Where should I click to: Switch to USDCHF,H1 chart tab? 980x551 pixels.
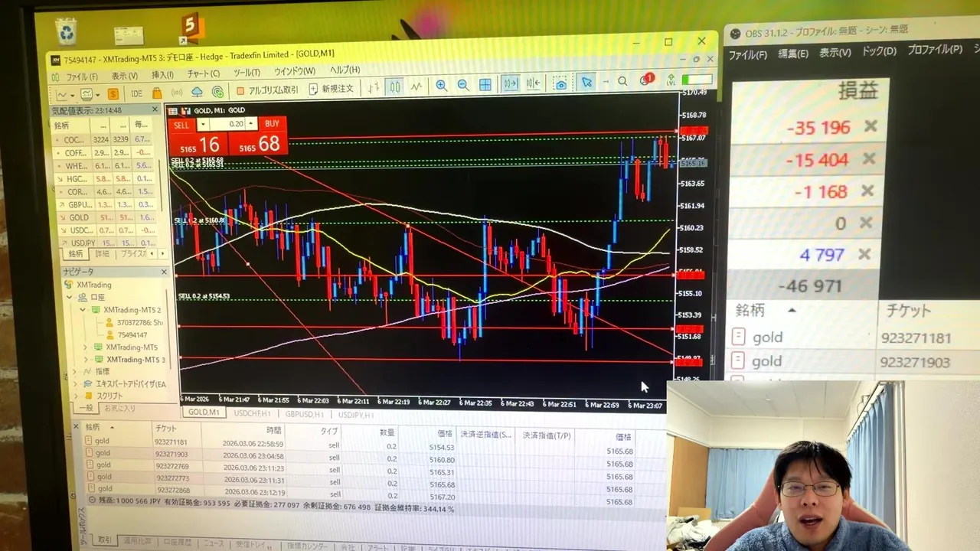click(x=252, y=413)
